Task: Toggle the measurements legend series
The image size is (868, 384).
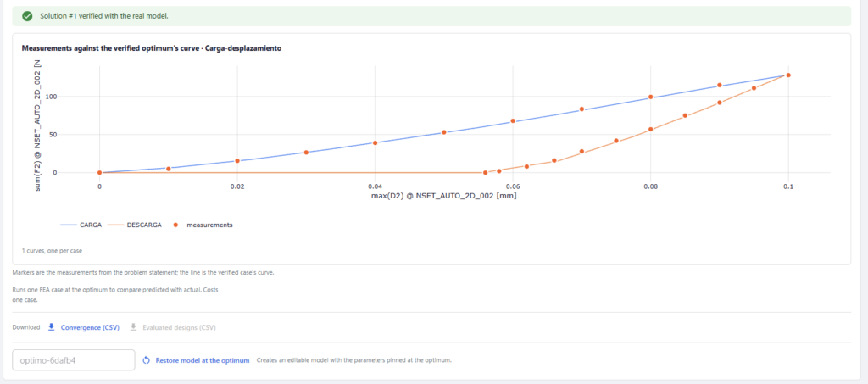Action: pos(202,225)
